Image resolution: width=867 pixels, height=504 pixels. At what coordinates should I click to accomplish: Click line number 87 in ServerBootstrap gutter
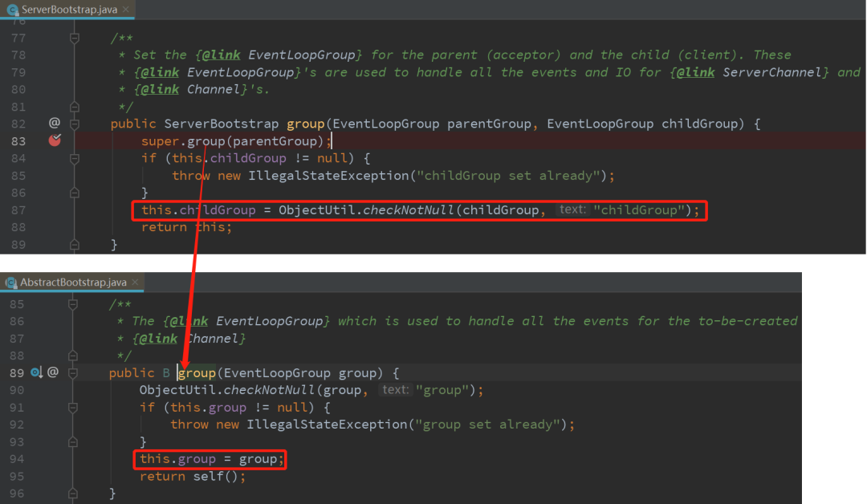click(x=18, y=210)
